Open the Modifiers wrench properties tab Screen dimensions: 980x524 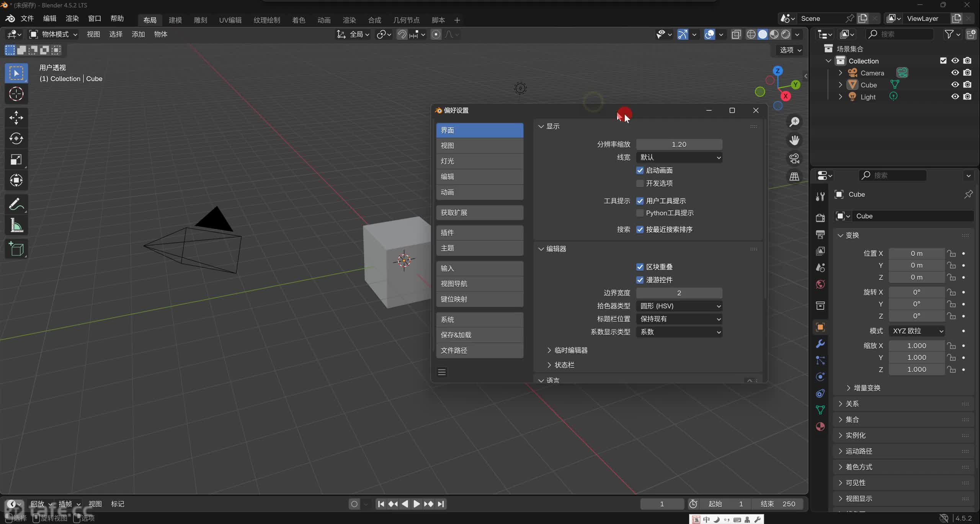820,343
